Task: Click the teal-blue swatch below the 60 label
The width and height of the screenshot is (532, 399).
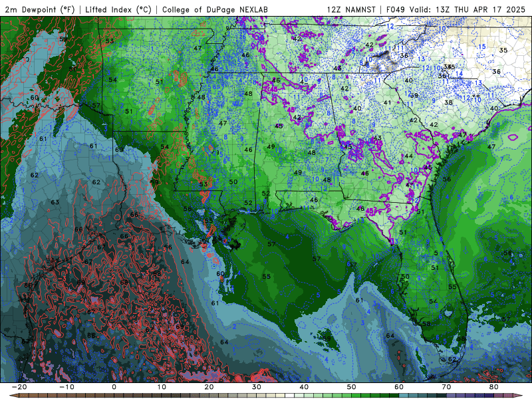Action: coord(404,396)
